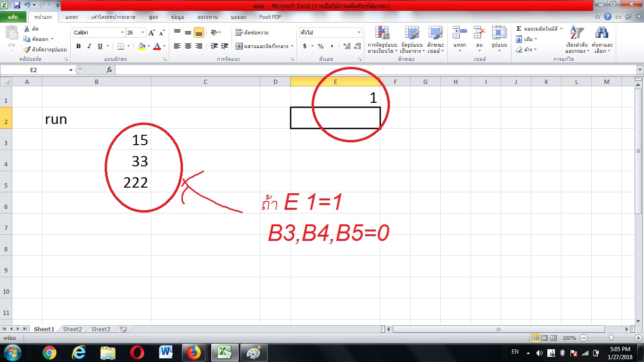The height and width of the screenshot is (362, 644).
Task: Open the number format dropdown
Action: pyautogui.click(x=359, y=33)
